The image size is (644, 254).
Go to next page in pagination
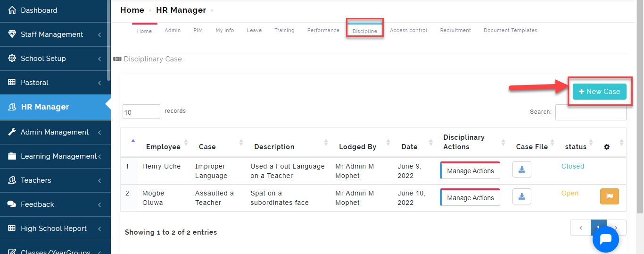pos(616,228)
